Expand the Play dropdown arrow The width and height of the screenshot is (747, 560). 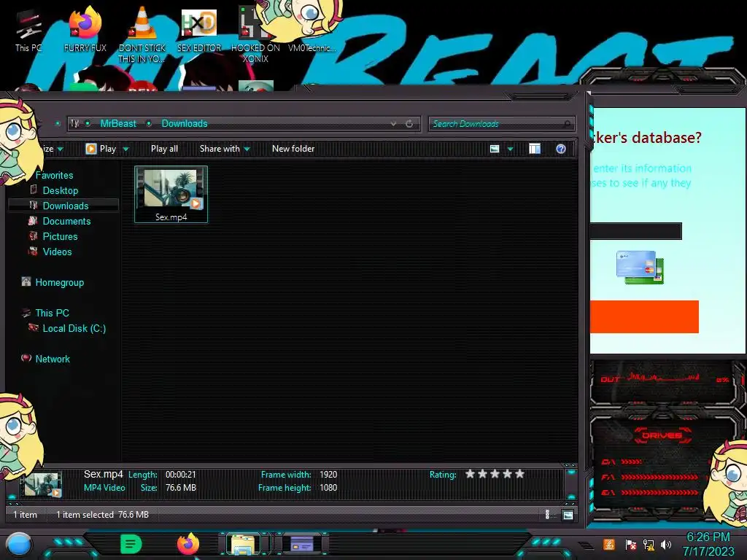pyautogui.click(x=125, y=149)
